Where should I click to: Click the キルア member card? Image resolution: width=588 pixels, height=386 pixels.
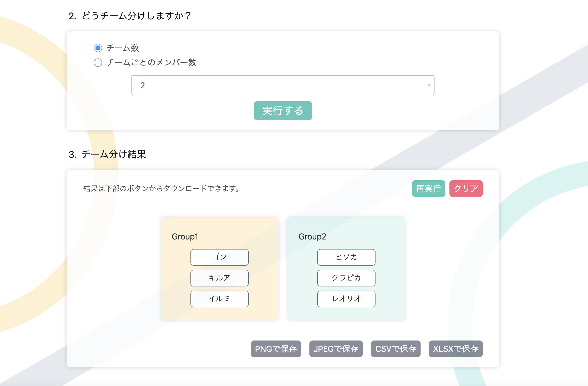(x=219, y=278)
